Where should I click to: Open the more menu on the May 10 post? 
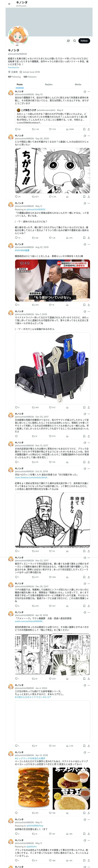point(89,92)
